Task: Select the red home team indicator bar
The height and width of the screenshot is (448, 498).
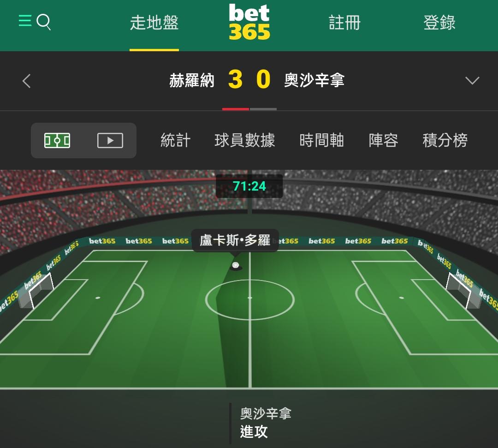Action: coord(235,109)
